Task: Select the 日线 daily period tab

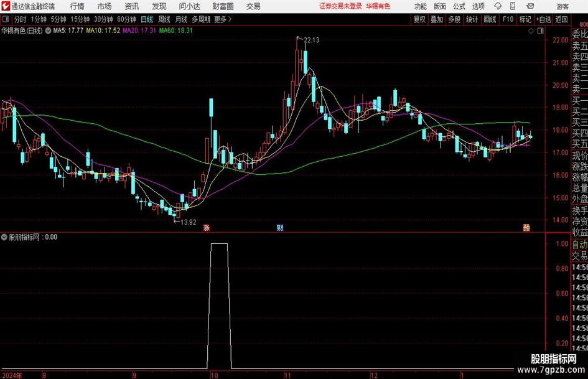Action: (x=147, y=19)
